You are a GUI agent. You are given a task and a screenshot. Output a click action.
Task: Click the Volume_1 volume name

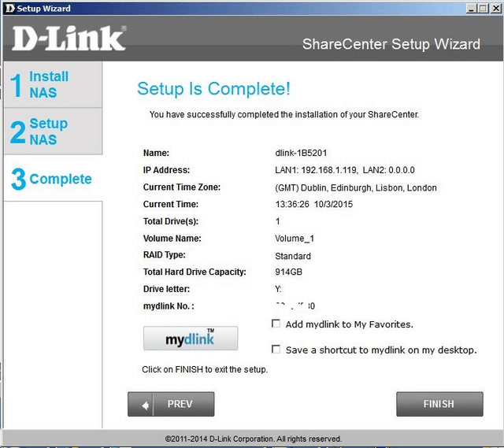pyautogui.click(x=295, y=239)
